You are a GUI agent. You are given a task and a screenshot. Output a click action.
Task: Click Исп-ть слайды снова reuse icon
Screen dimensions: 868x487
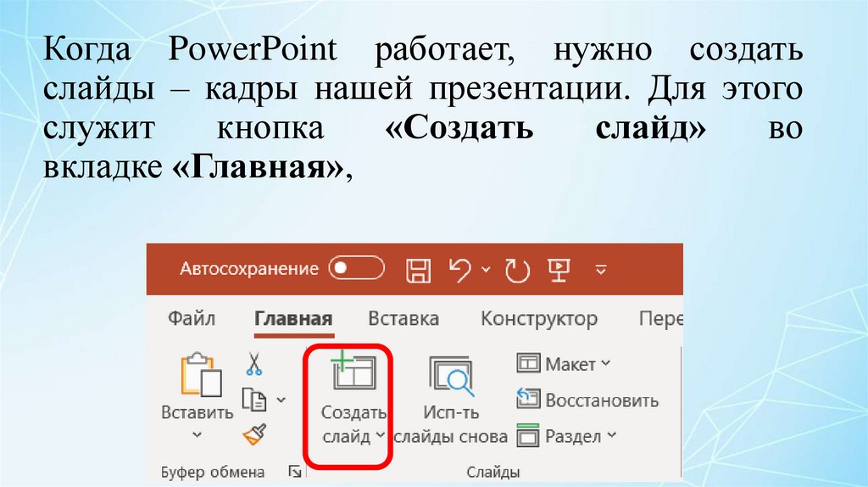click(x=452, y=377)
